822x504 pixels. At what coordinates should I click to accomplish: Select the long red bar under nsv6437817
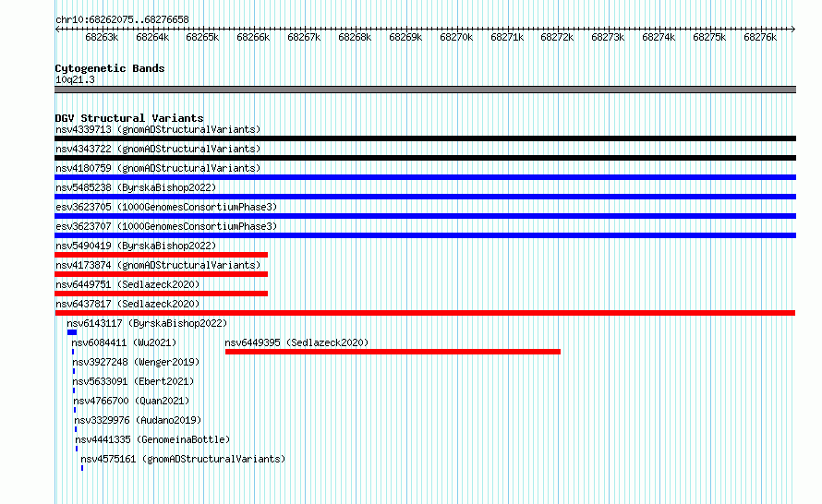pyautogui.click(x=425, y=313)
